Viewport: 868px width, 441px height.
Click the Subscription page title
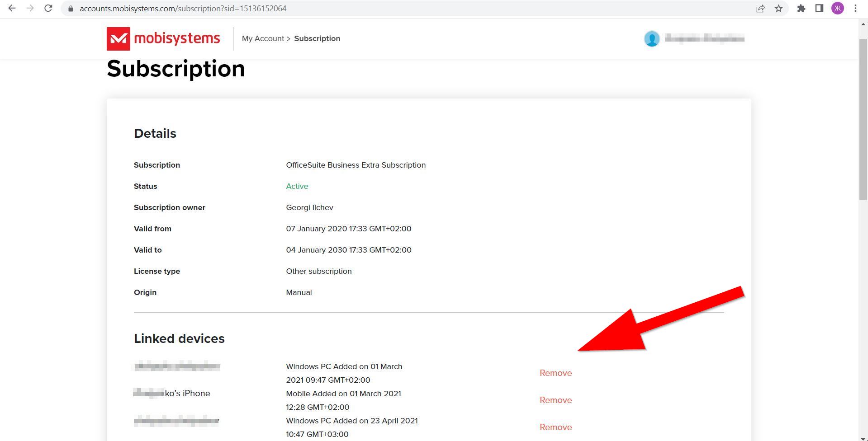(176, 69)
